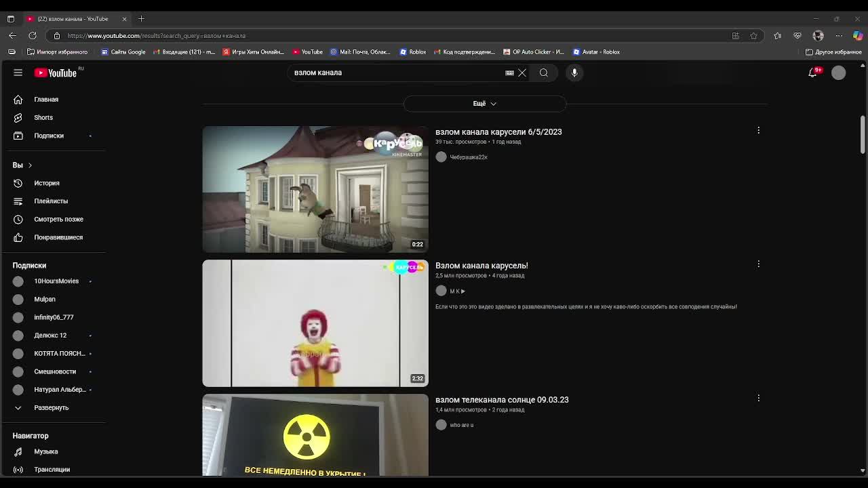Close the YouTube search results tab
The width and height of the screenshot is (868, 488).
124,18
